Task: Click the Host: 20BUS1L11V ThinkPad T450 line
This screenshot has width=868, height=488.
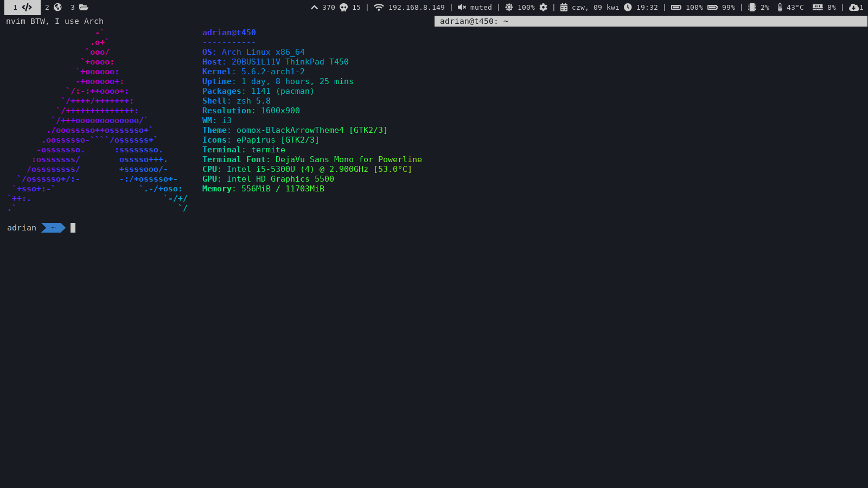Action: pyautogui.click(x=276, y=62)
